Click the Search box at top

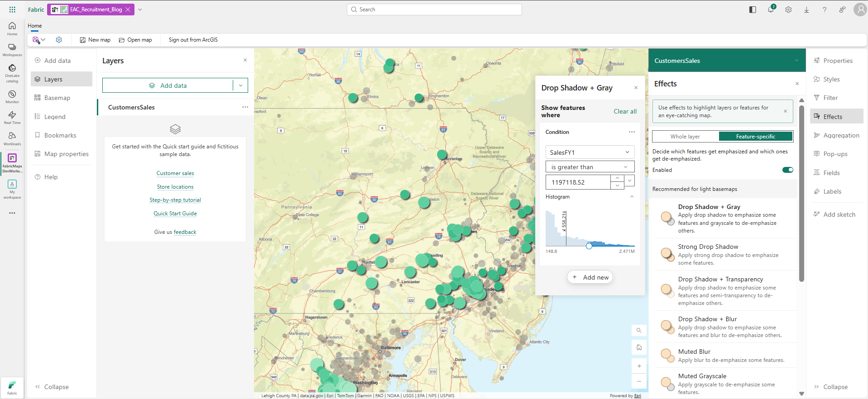point(434,9)
